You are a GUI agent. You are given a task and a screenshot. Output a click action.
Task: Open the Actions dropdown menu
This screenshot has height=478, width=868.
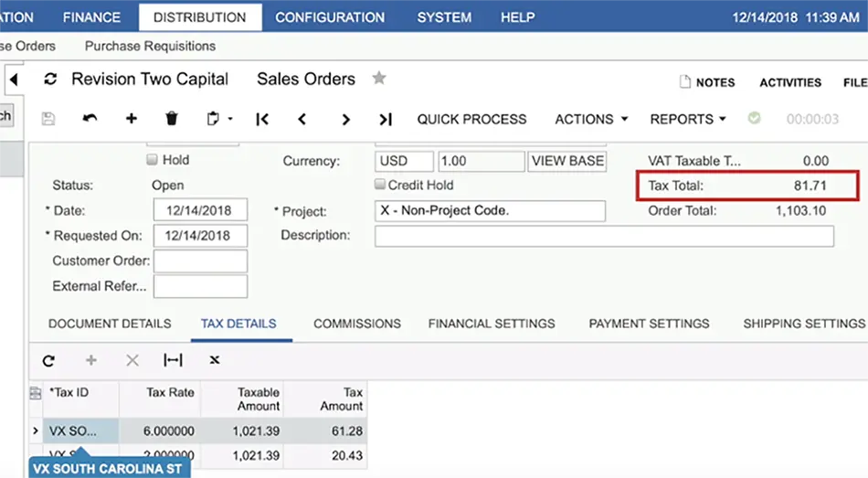[x=591, y=119]
